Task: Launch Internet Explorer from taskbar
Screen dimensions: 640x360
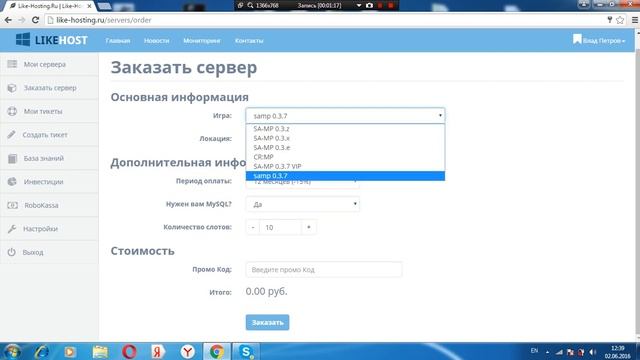Action: pyautogui.click(x=42, y=351)
